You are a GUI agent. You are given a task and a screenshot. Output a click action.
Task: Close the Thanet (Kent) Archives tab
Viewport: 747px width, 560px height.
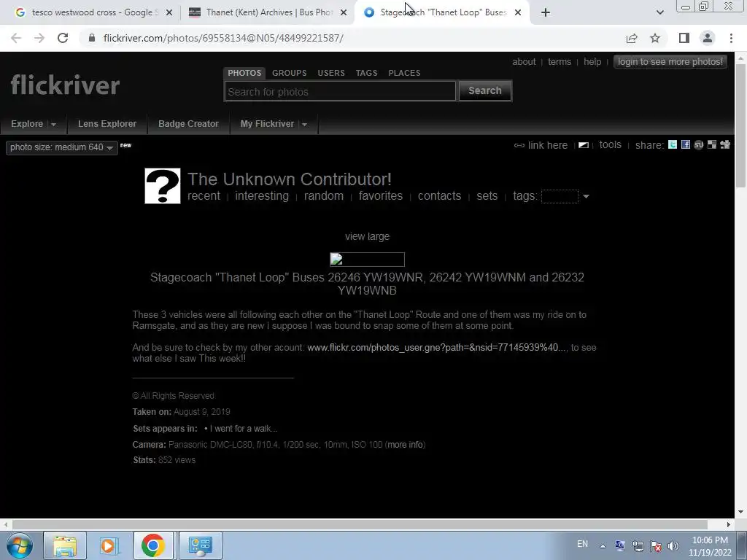344,12
